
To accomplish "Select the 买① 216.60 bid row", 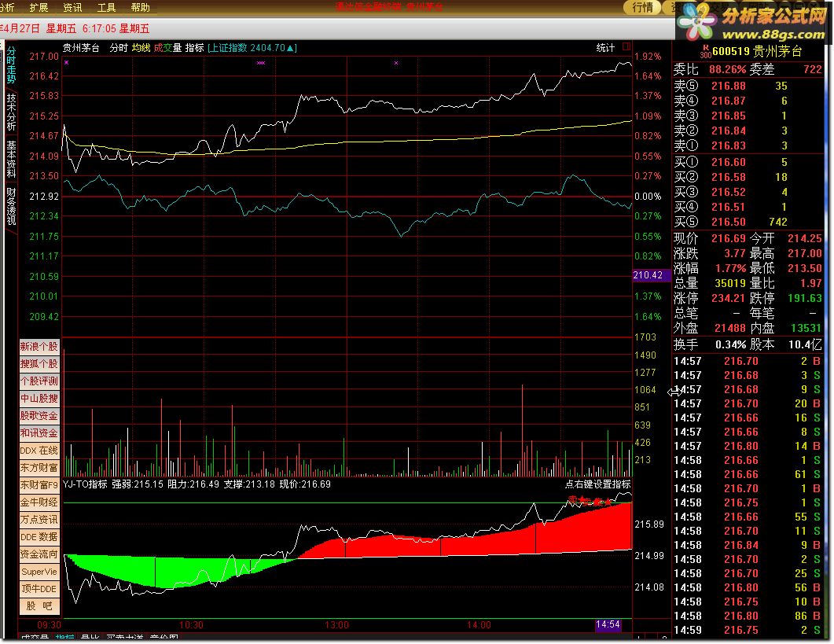I will pos(748,162).
